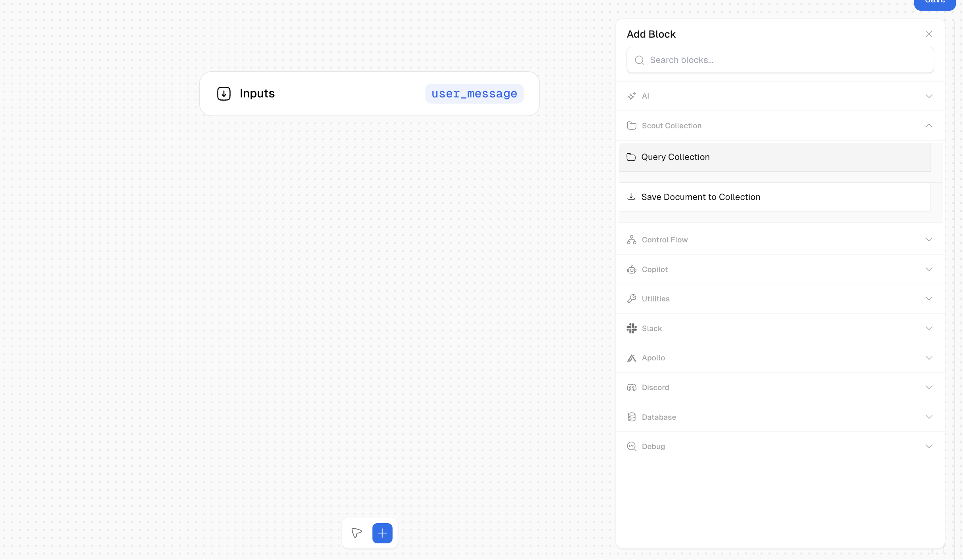Click the Apollo logo icon
963x560 pixels.
pyautogui.click(x=631, y=358)
